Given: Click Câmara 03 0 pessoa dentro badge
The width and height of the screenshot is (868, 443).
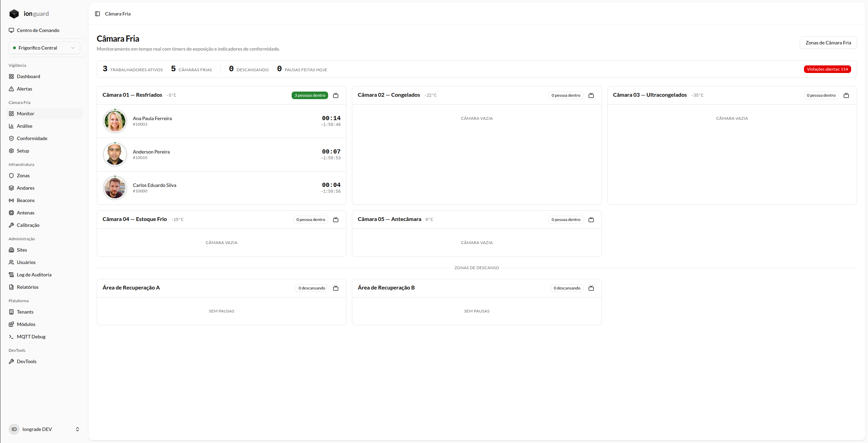Looking at the screenshot, I should (821, 95).
